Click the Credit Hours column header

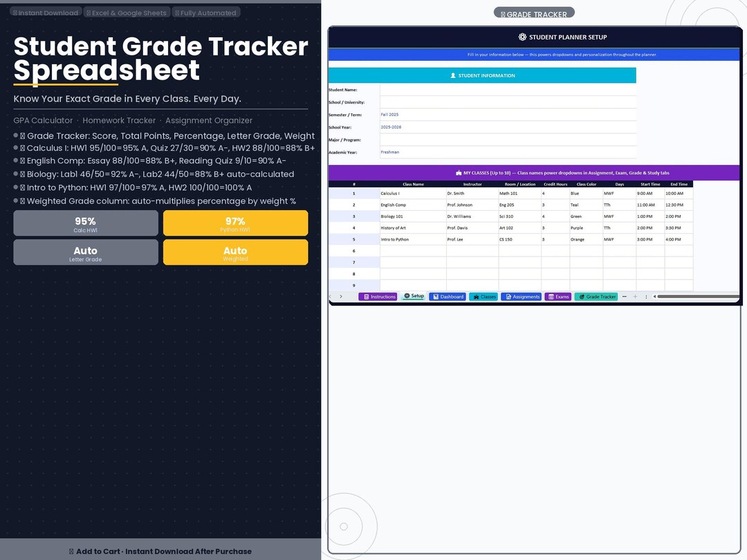pyautogui.click(x=555, y=185)
